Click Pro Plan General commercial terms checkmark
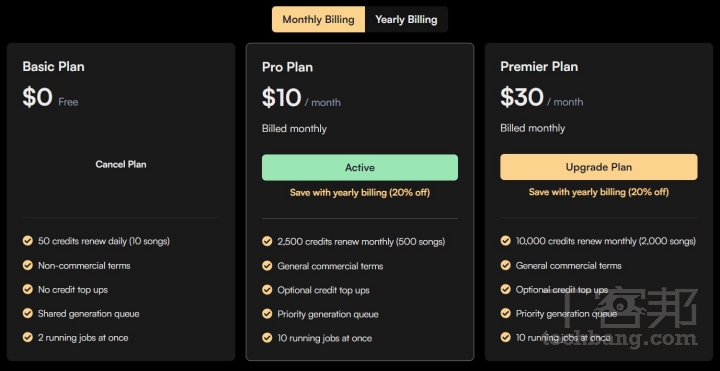This screenshot has width=720, height=371. coord(267,266)
